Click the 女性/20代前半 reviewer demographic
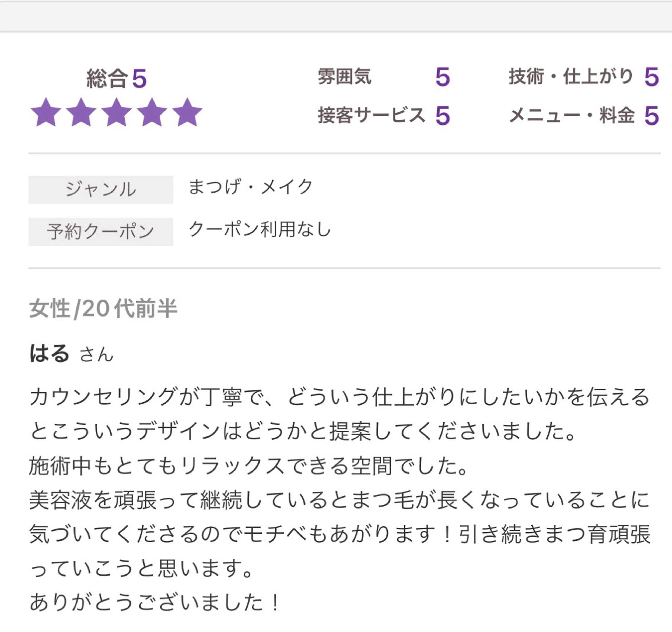This screenshot has width=672, height=632. 103,308
